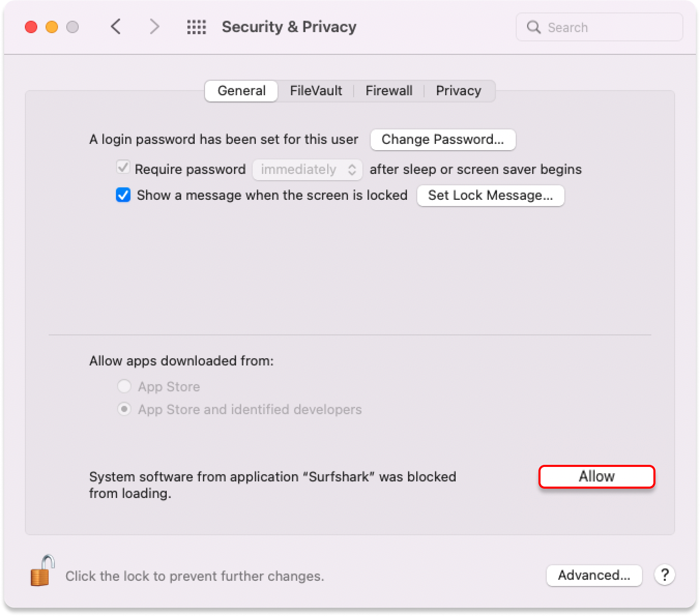This screenshot has width=700, height=616.
Task: Click the forward navigation arrow
Action: (x=154, y=26)
